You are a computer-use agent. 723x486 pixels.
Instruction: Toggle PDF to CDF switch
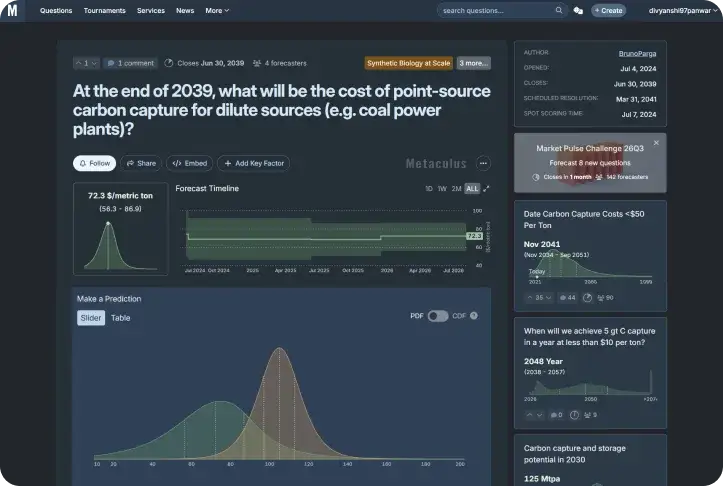[x=438, y=316]
